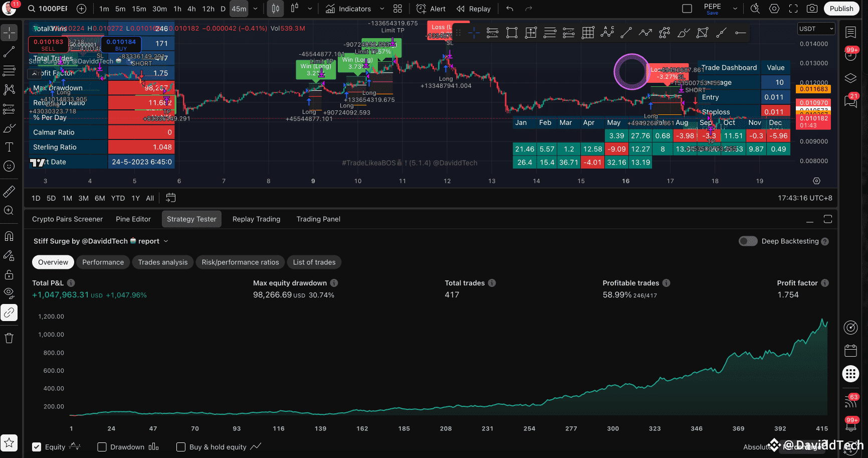Open the forecasting and measurement tools
Screen dimensions: 868x458
9,109
